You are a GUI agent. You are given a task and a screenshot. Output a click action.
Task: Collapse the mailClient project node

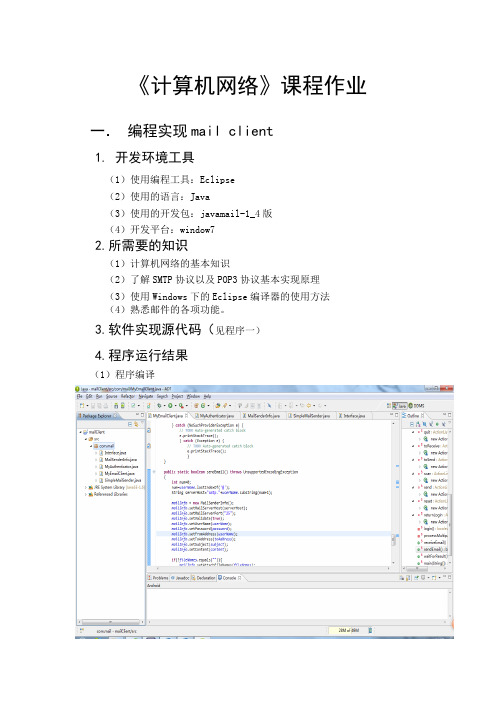tap(81, 432)
